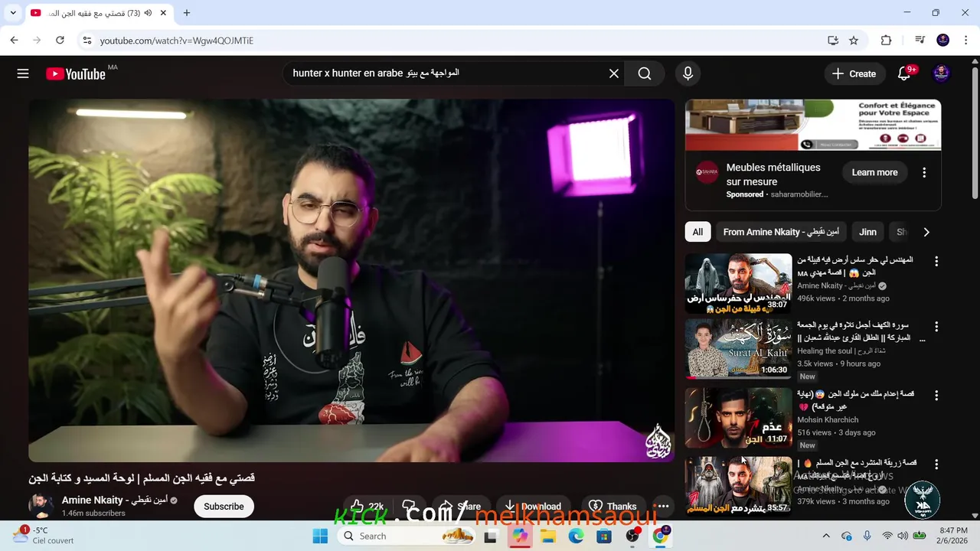Open Amine Nkaity channel avatar
Screen dimensions: 980x551
(41, 506)
